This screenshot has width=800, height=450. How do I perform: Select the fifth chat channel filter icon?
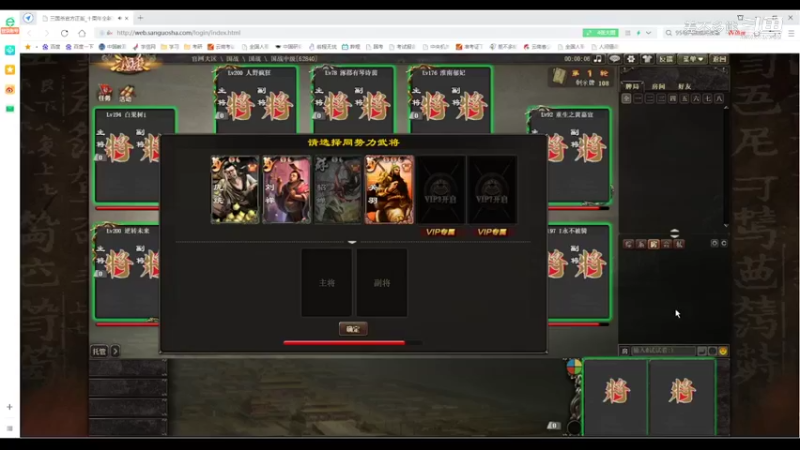point(679,244)
